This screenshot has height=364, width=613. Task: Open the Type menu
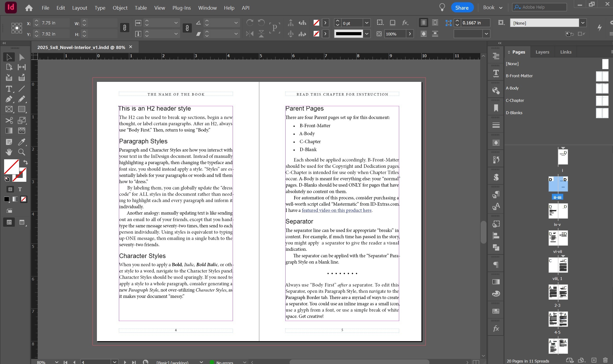[x=100, y=8]
